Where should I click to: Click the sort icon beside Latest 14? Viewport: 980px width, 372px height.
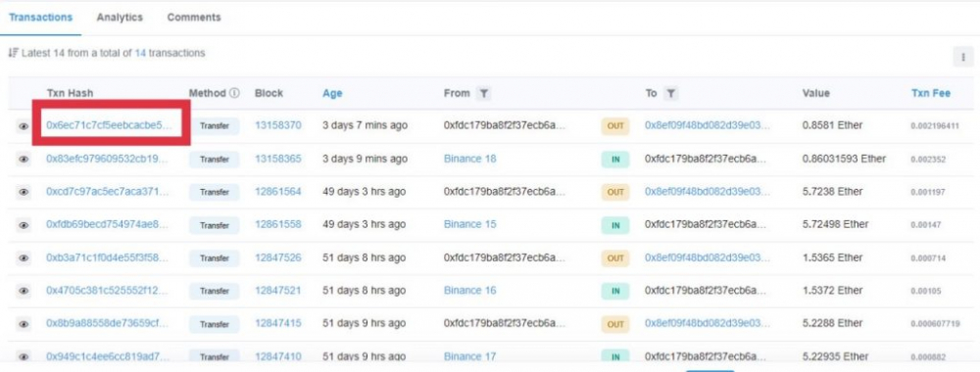click(13, 54)
